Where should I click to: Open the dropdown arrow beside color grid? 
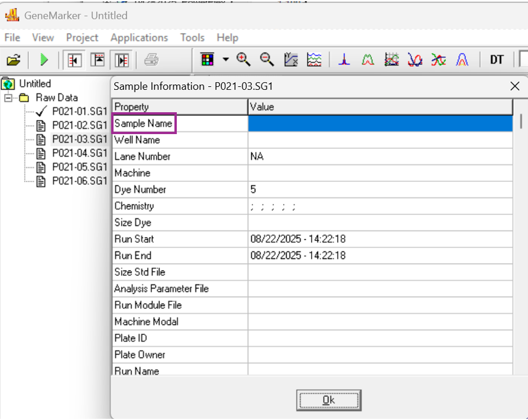[225, 60]
